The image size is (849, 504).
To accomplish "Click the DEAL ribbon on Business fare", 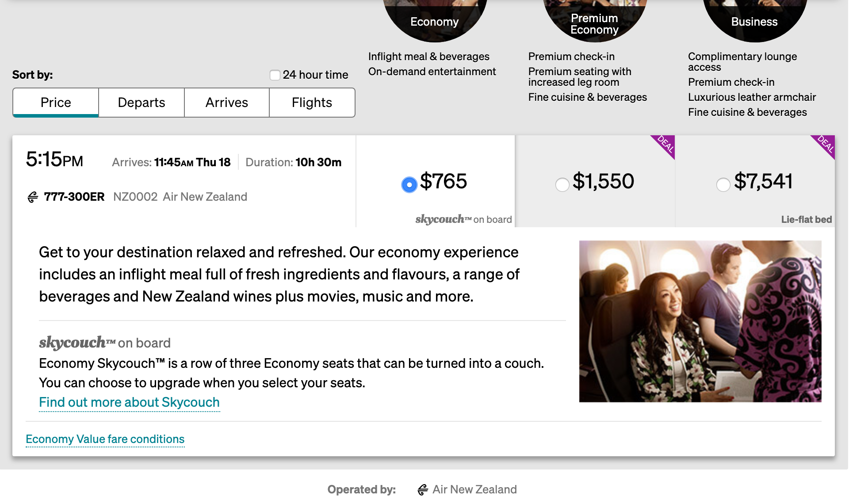I will [825, 145].
